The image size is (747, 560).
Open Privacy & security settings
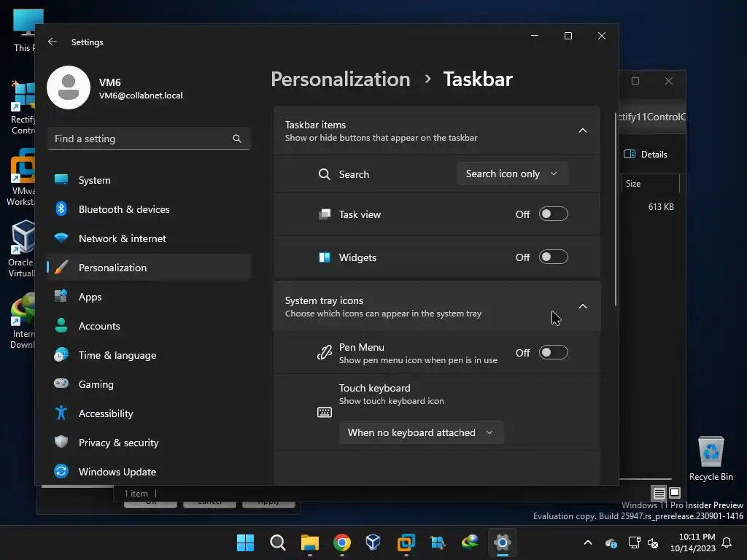tap(149, 443)
